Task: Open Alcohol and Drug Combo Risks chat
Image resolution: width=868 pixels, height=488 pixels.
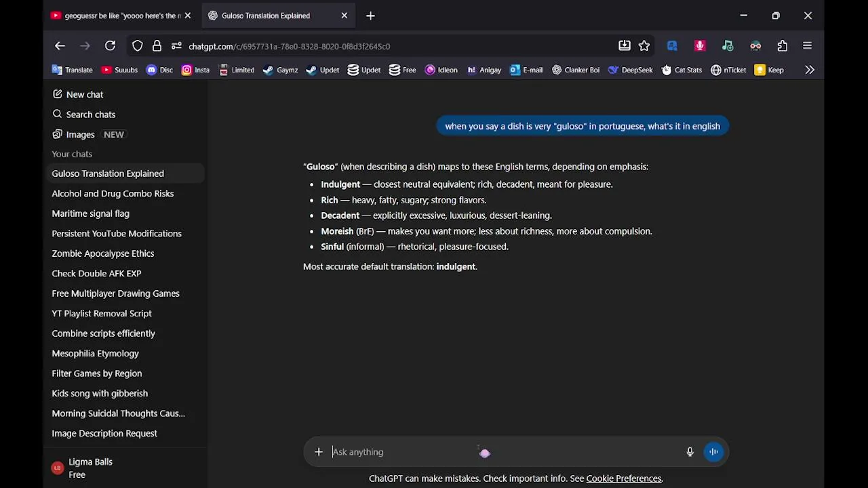Action: pos(113,193)
